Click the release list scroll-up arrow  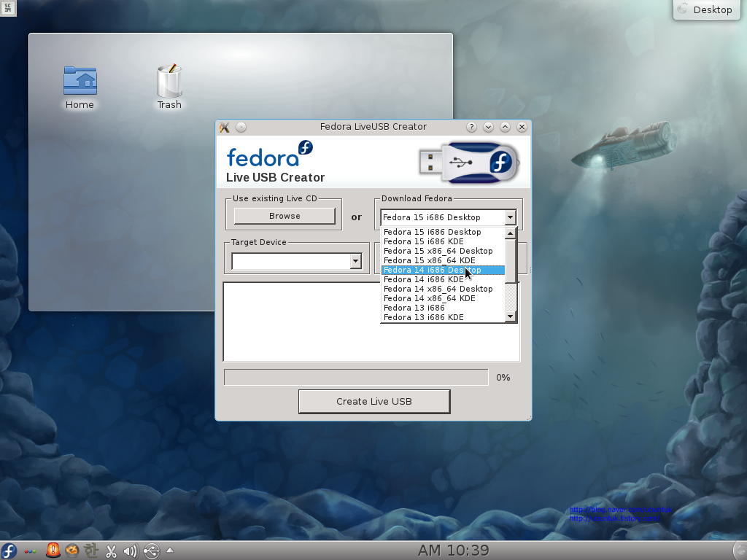(510, 233)
